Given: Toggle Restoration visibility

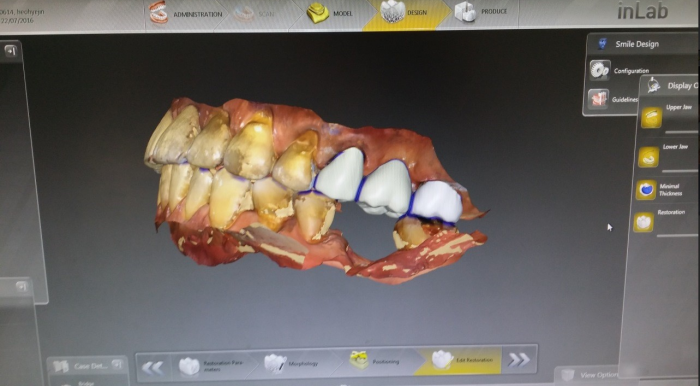Looking at the screenshot, I should [x=643, y=222].
